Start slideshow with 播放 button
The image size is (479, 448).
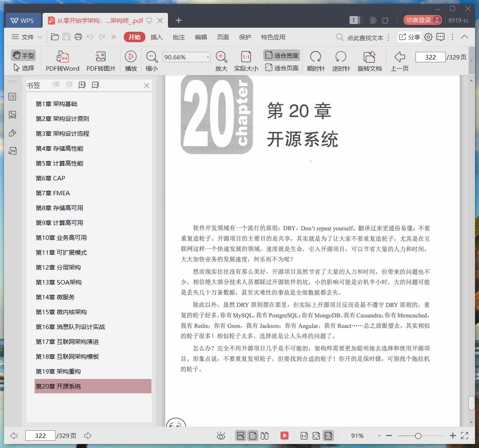(131, 61)
